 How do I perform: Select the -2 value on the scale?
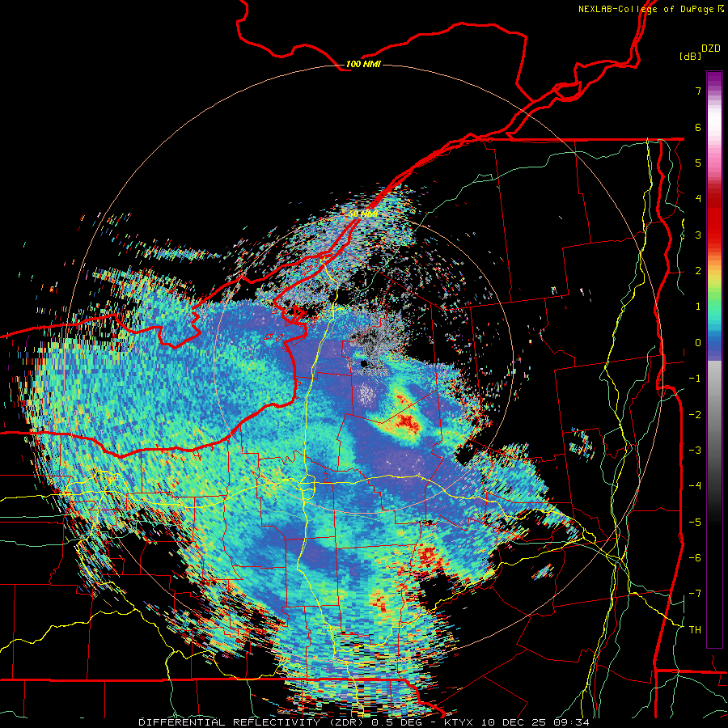click(x=695, y=414)
